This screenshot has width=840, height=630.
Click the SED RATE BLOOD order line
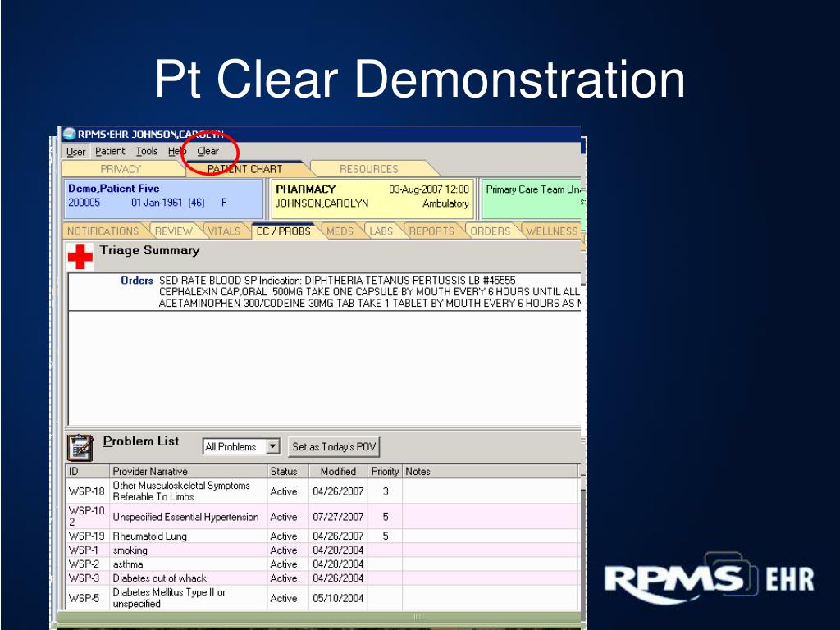tap(337, 281)
